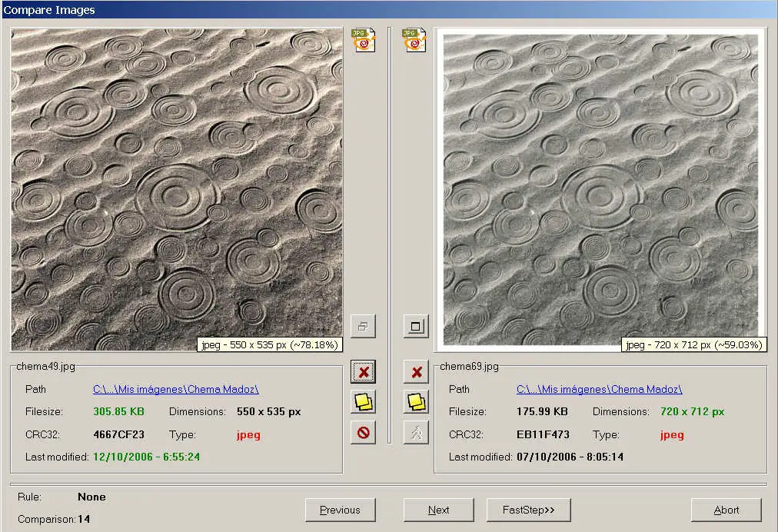Viewport: 778px width, 532px height.
Task: Open the right file's path link
Action: coord(599,390)
